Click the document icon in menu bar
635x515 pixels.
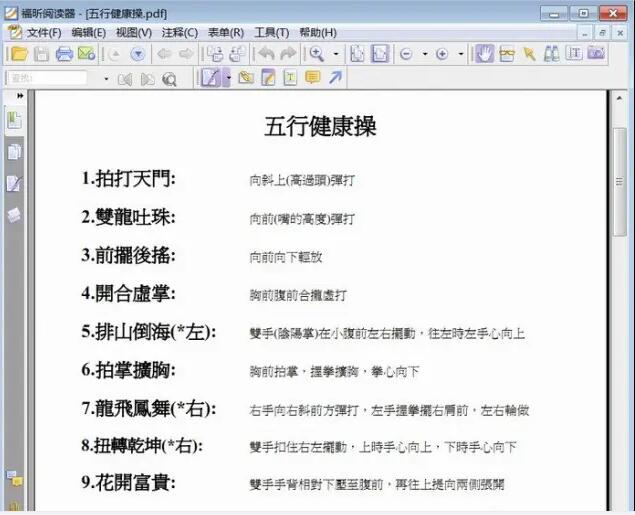pos(15,32)
